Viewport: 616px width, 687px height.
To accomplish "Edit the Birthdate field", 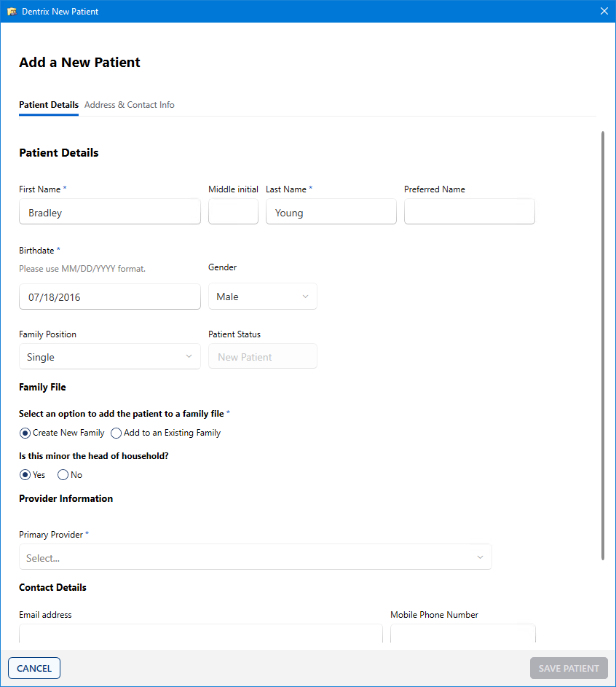I will point(109,297).
